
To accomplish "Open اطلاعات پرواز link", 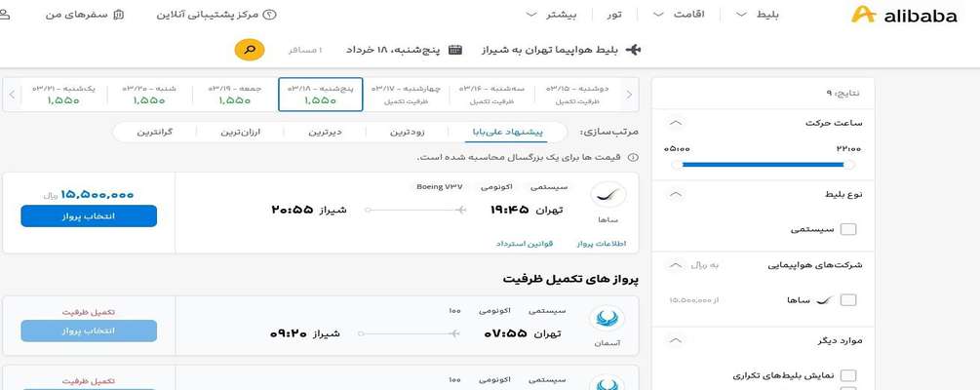I will (602, 244).
